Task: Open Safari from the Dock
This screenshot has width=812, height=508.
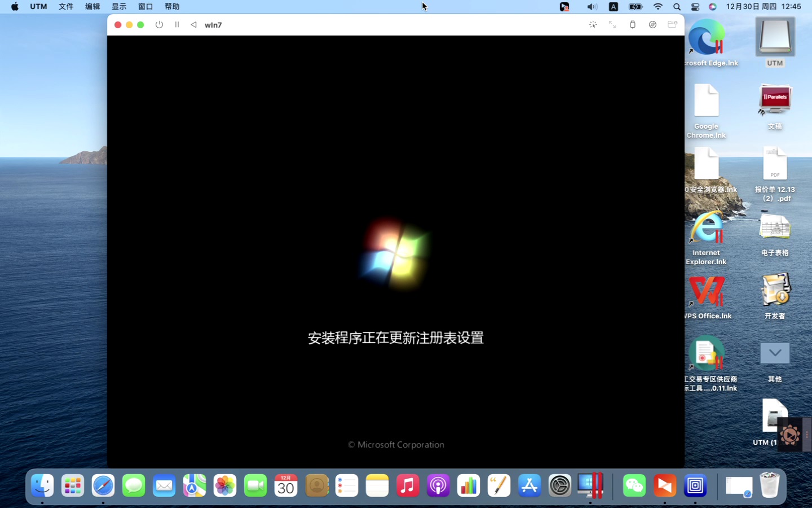Action: (103, 485)
